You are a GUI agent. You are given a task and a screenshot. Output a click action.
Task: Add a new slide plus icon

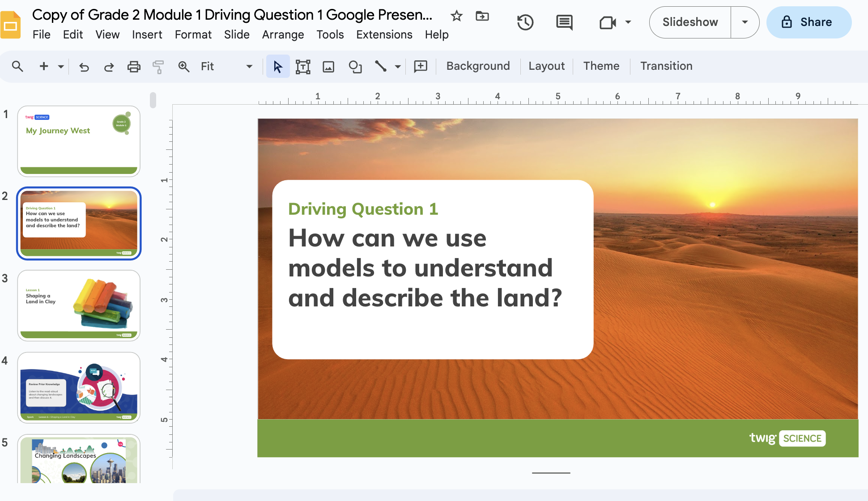44,66
